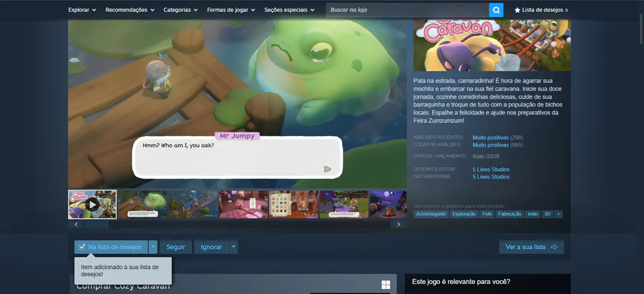Select the Fabricação tag

[x=509, y=214]
